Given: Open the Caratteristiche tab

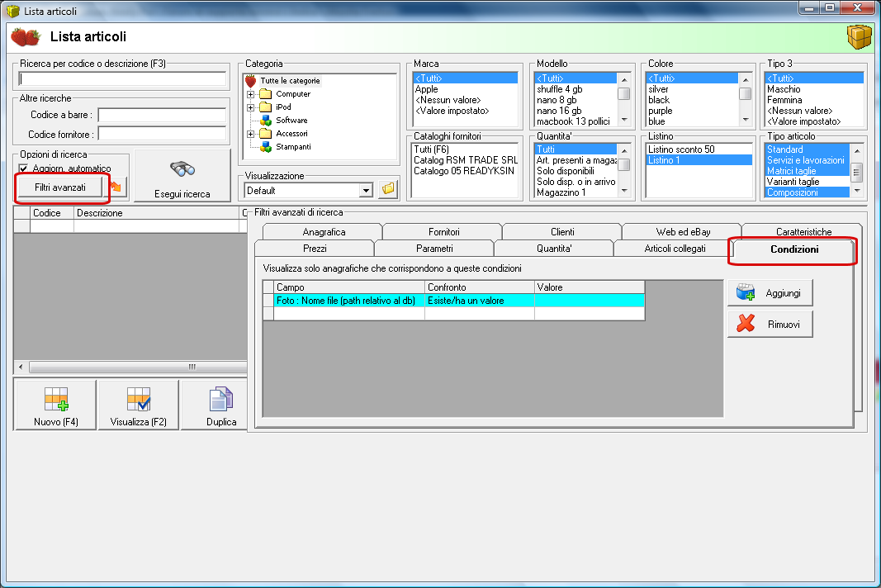Looking at the screenshot, I should pos(803,231).
